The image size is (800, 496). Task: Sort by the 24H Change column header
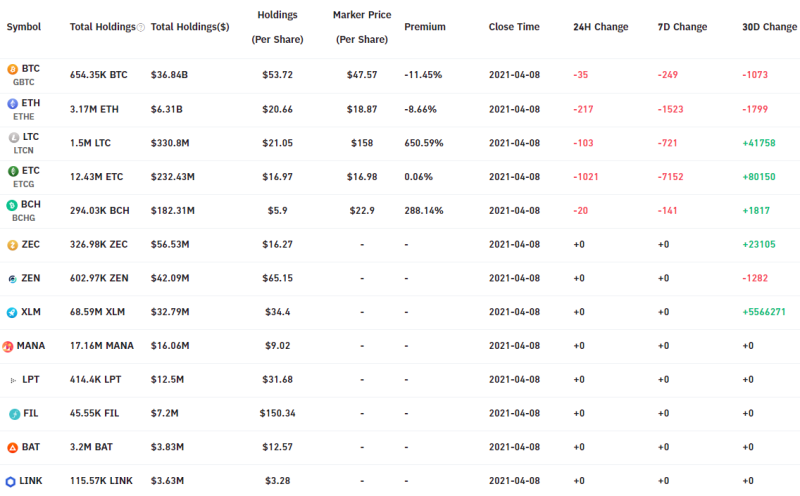[601, 27]
